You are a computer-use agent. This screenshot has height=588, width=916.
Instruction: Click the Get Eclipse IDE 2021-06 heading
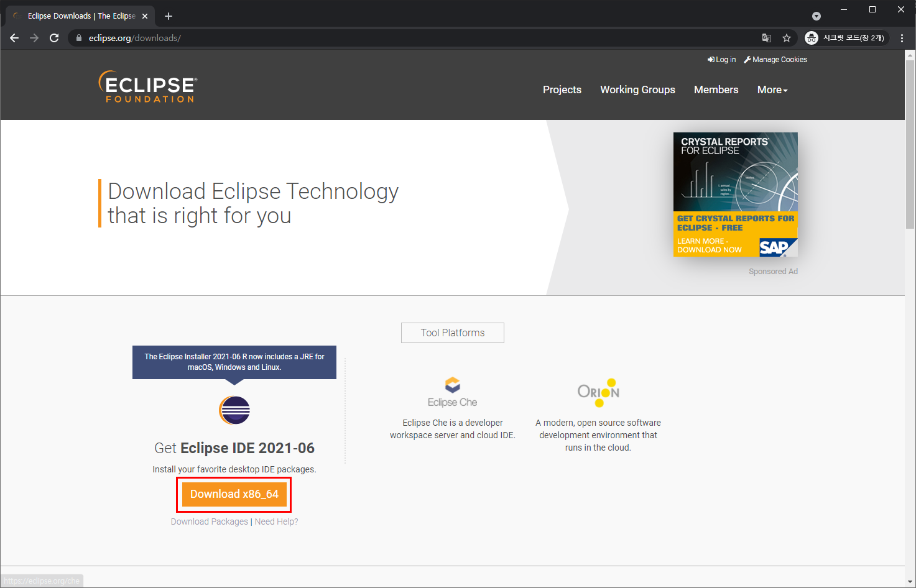[234, 448]
